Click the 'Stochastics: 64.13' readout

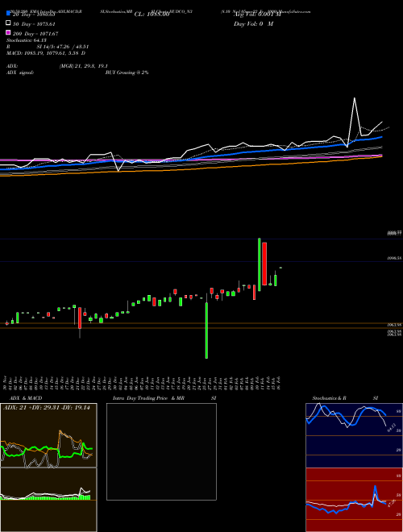[x=27, y=40]
